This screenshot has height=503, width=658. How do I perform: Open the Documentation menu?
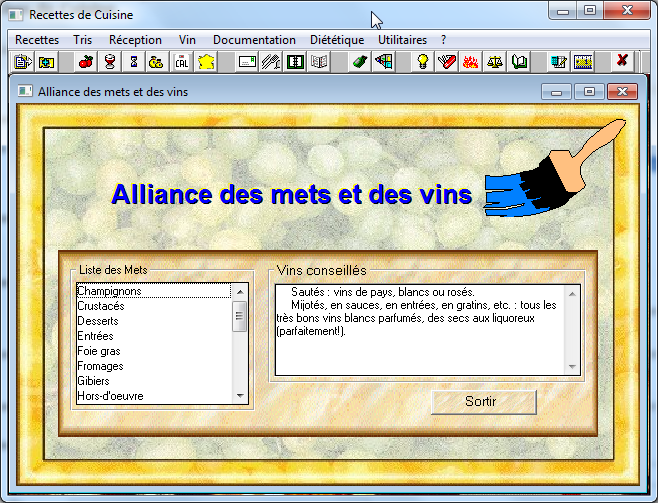point(254,40)
